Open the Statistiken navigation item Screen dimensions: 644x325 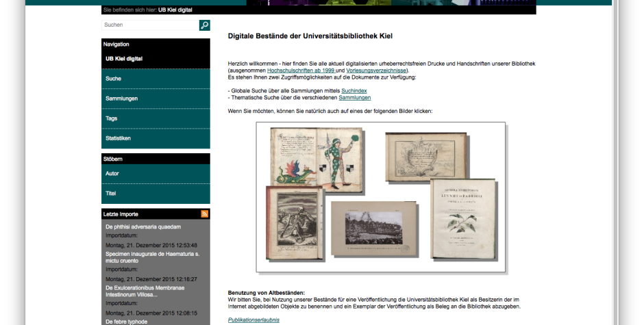pyautogui.click(x=156, y=138)
